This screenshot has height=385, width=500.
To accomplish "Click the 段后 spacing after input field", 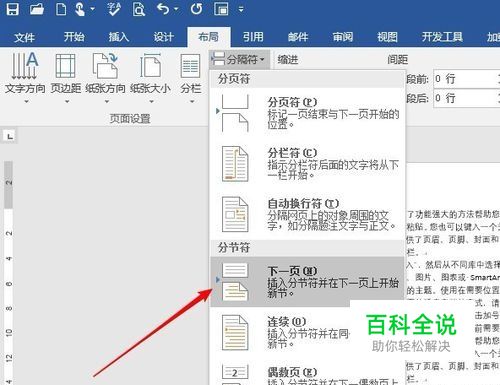I will 466,98.
